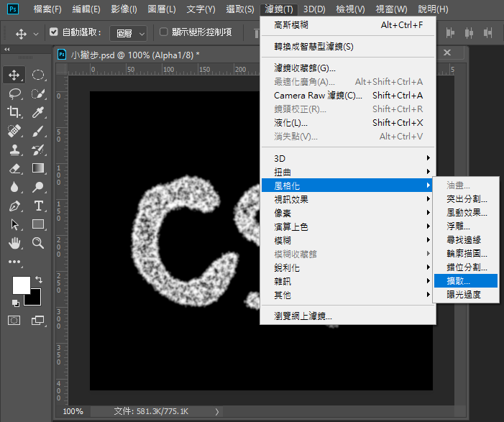Open the 文字(Y) menu
504x422 pixels.
tap(201, 9)
